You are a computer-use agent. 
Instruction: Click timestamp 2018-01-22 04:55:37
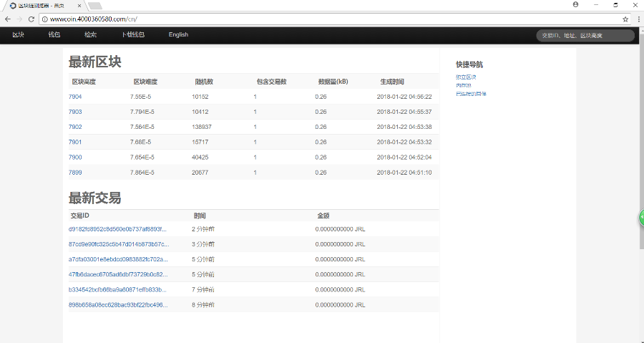(404, 112)
